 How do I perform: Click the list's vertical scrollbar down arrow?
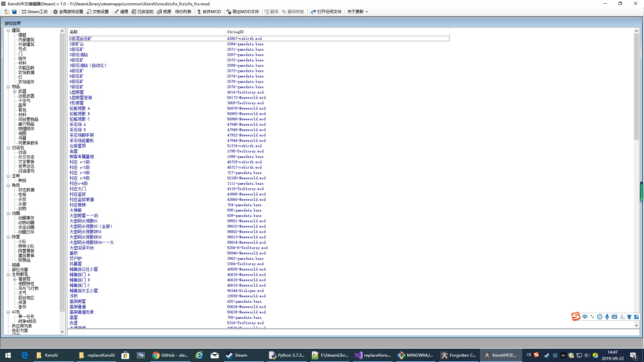click(x=636, y=325)
